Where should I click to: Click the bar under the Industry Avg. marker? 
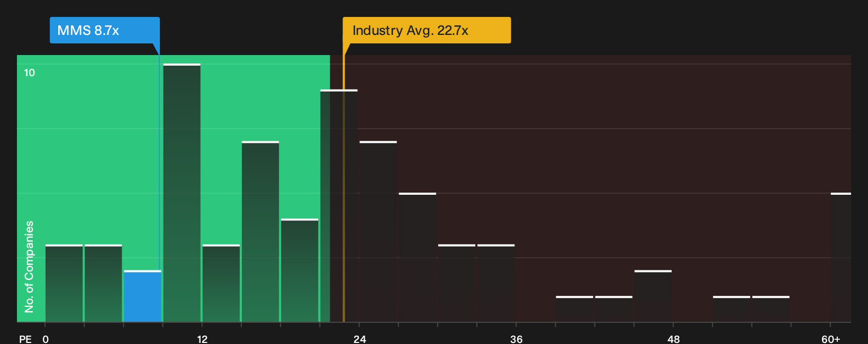point(339,206)
